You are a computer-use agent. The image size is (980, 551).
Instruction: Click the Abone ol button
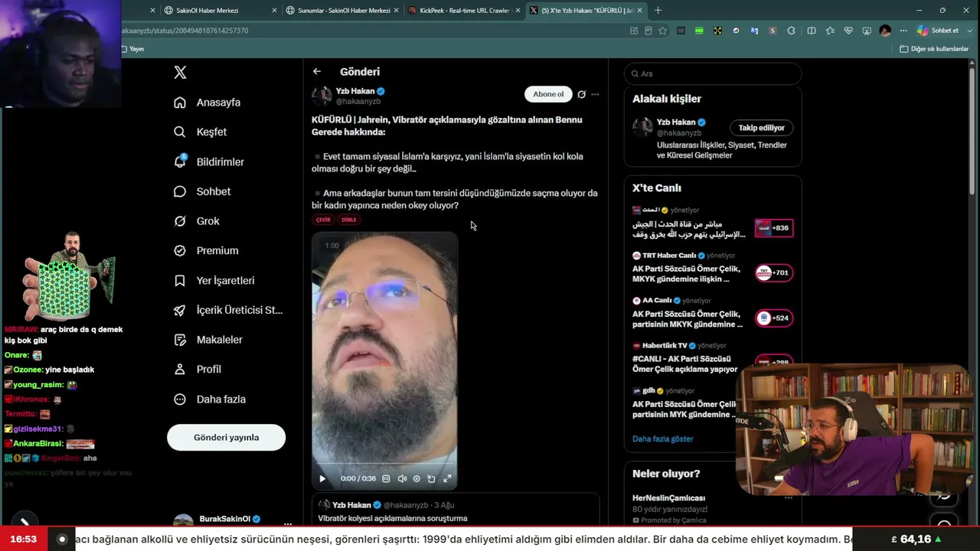pyautogui.click(x=548, y=94)
